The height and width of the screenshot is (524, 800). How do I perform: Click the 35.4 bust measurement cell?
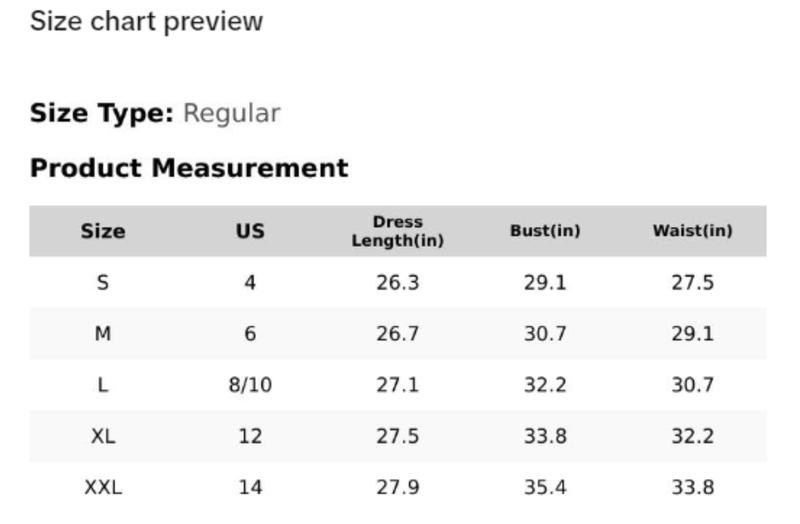click(x=545, y=487)
